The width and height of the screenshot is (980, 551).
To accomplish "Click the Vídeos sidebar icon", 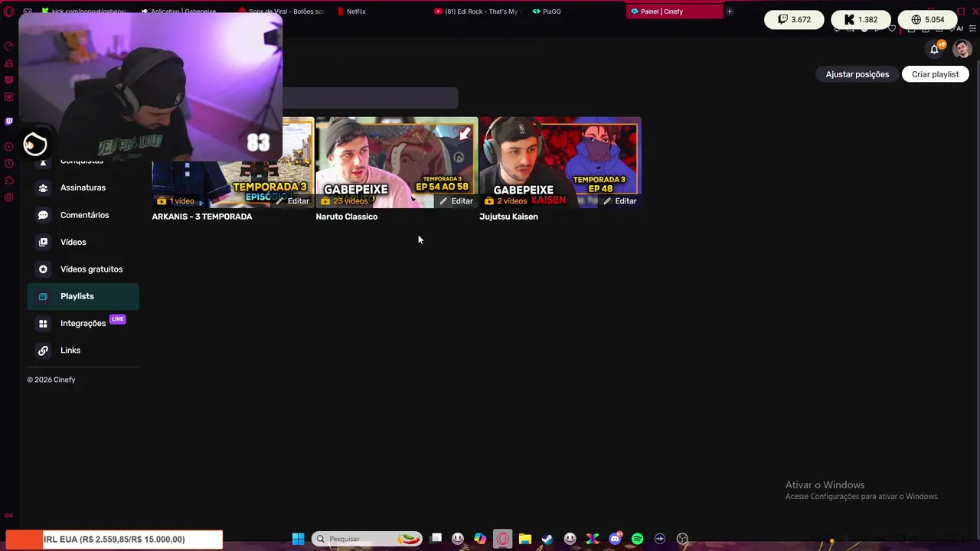I will (43, 242).
